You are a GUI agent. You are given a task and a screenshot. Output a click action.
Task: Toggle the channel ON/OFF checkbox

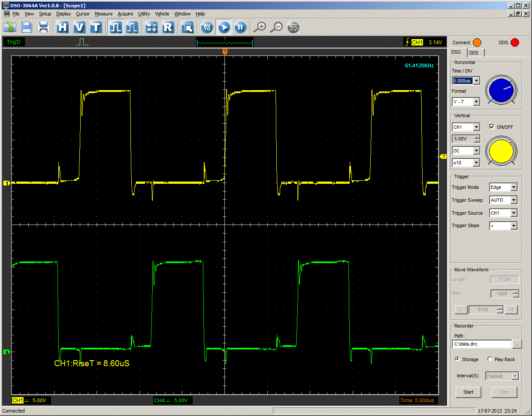click(x=492, y=127)
